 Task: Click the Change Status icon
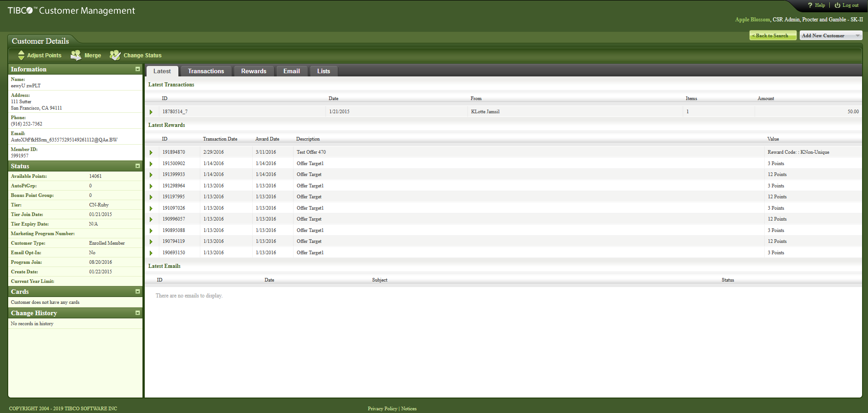coord(115,55)
